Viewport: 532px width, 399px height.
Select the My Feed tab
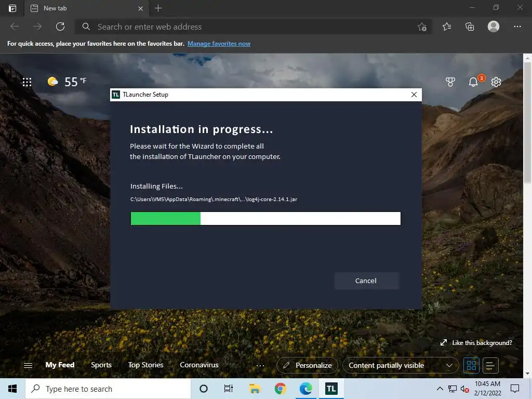[60, 365]
